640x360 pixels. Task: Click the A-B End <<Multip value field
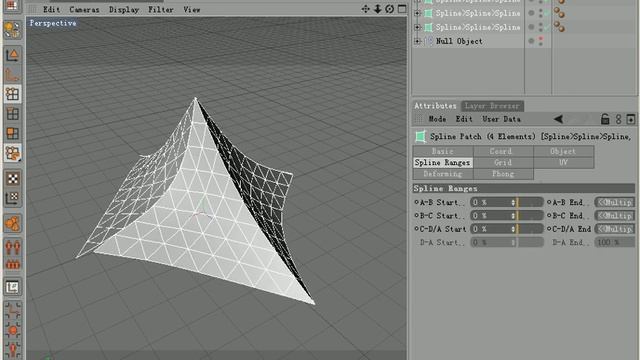pyautogui.click(x=615, y=202)
